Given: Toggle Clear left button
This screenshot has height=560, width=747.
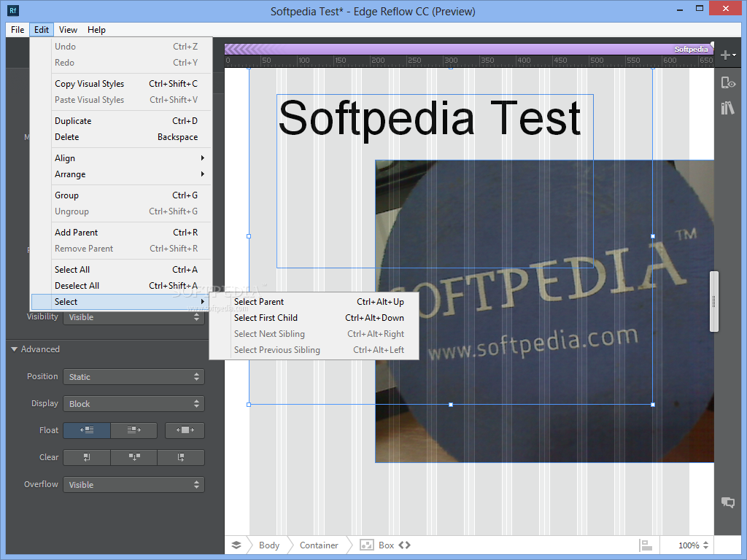Looking at the screenshot, I should [87, 457].
